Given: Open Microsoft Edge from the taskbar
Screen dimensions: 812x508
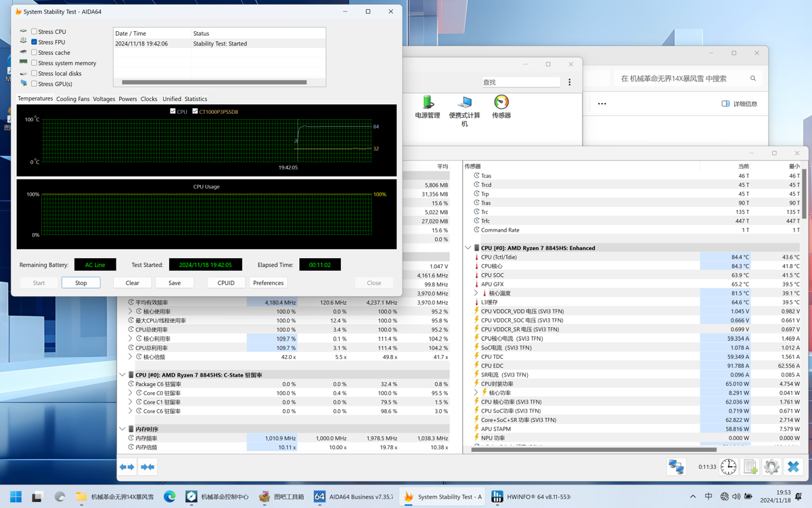Looking at the screenshot, I should [x=169, y=496].
